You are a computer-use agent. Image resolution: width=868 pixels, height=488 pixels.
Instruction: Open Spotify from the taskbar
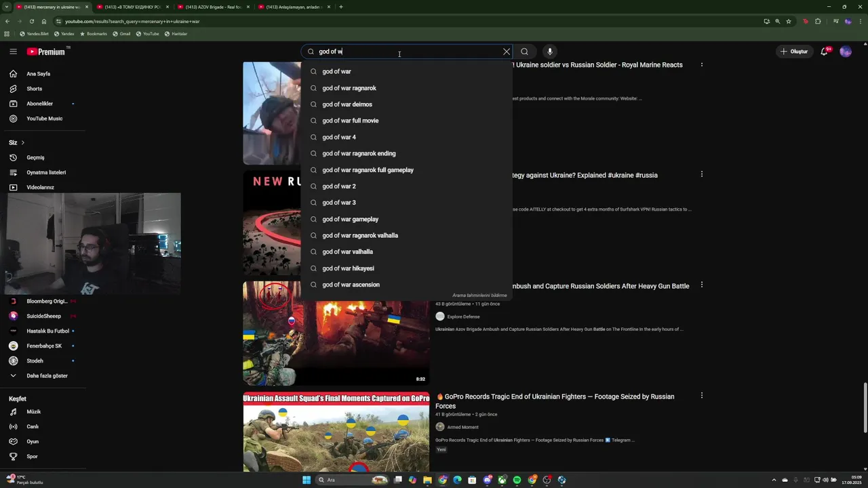(x=517, y=480)
